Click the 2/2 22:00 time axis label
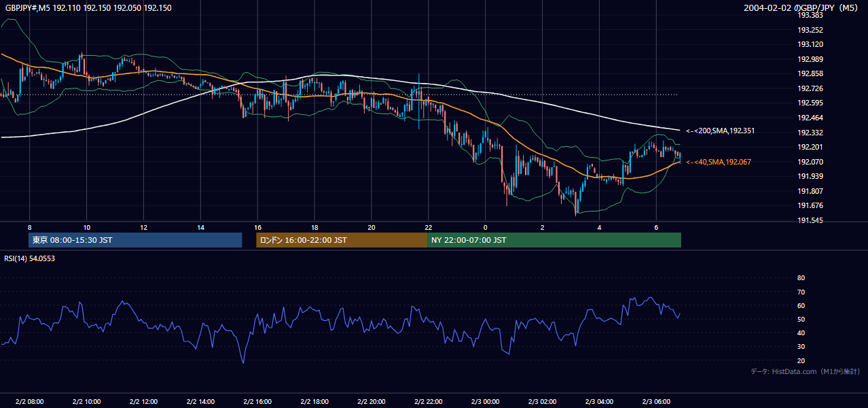The image size is (868, 408). pyautogui.click(x=429, y=401)
